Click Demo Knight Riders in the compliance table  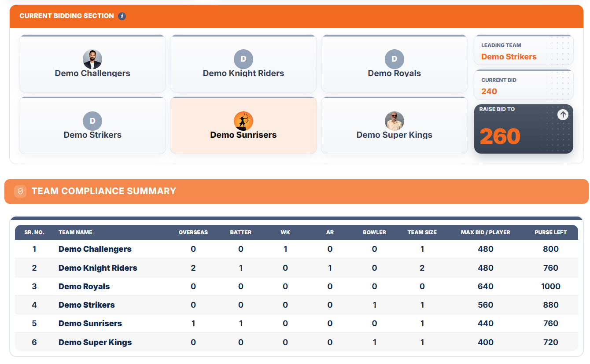98,268
